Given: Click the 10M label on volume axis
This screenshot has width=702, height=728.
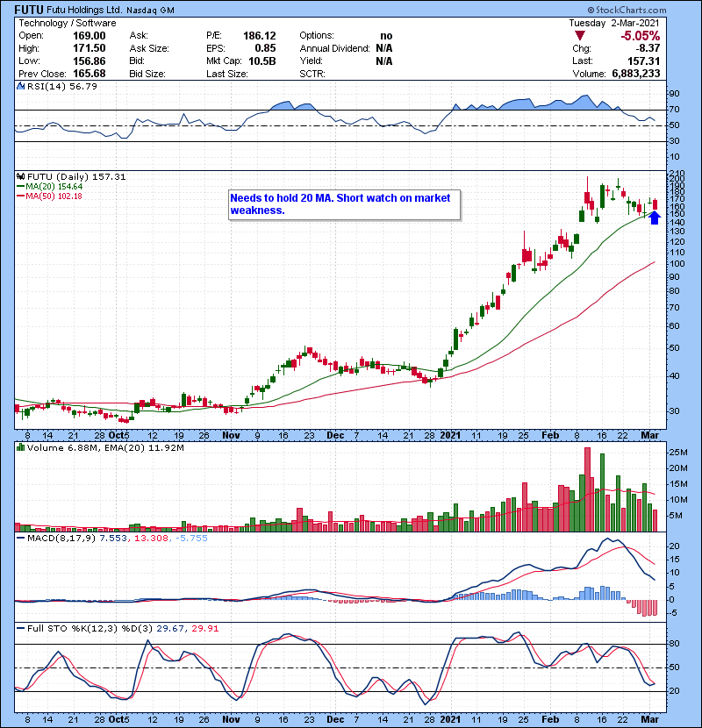Looking at the screenshot, I should click(x=677, y=500).
